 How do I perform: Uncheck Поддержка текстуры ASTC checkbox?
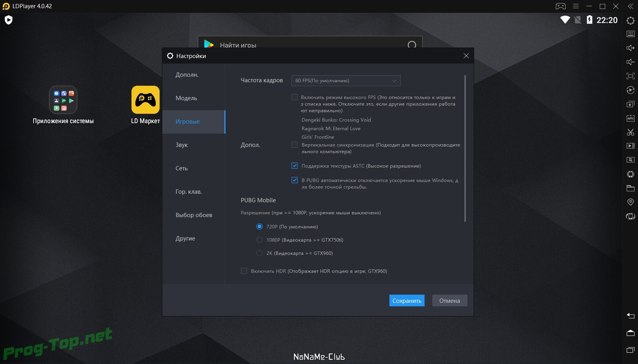point(295,166)
